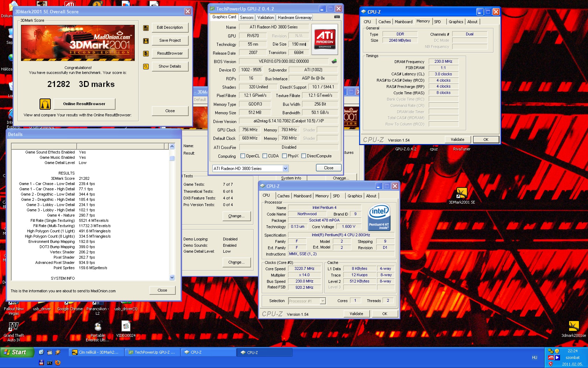Click the Winamp lightning quick launch icon
Viewport: 588px width, 368px height.
click(x=58, y=352)
